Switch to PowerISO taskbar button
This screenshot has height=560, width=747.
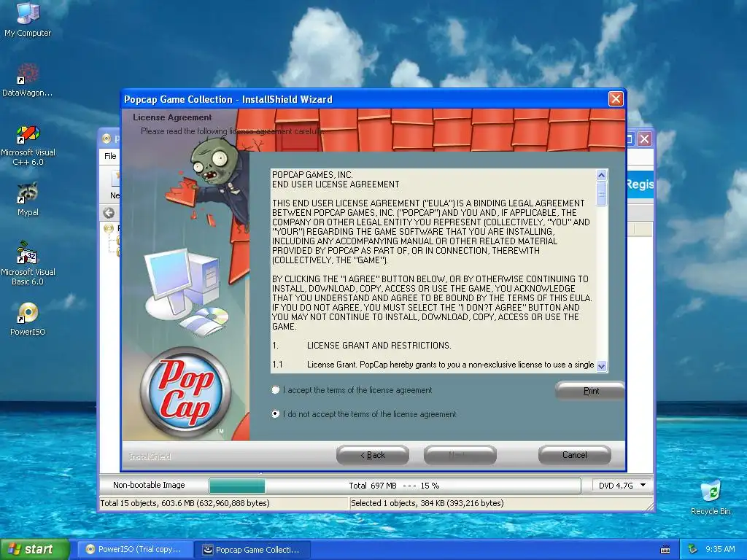134,549
